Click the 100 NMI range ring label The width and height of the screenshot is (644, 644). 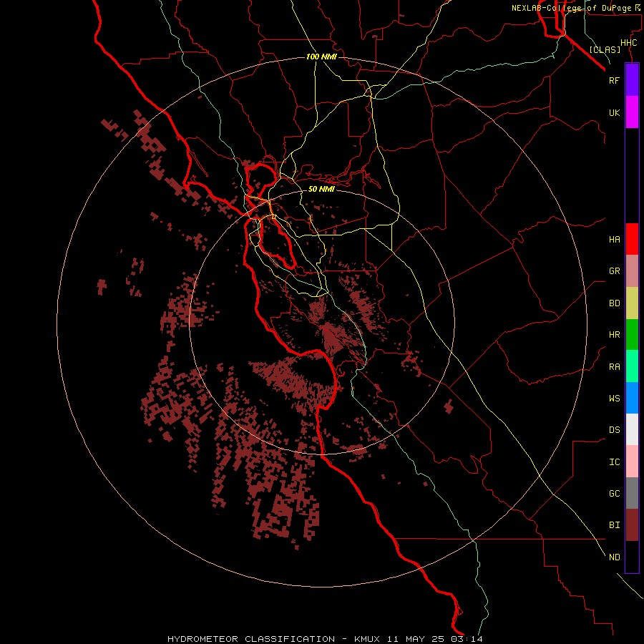coord(321,57)
